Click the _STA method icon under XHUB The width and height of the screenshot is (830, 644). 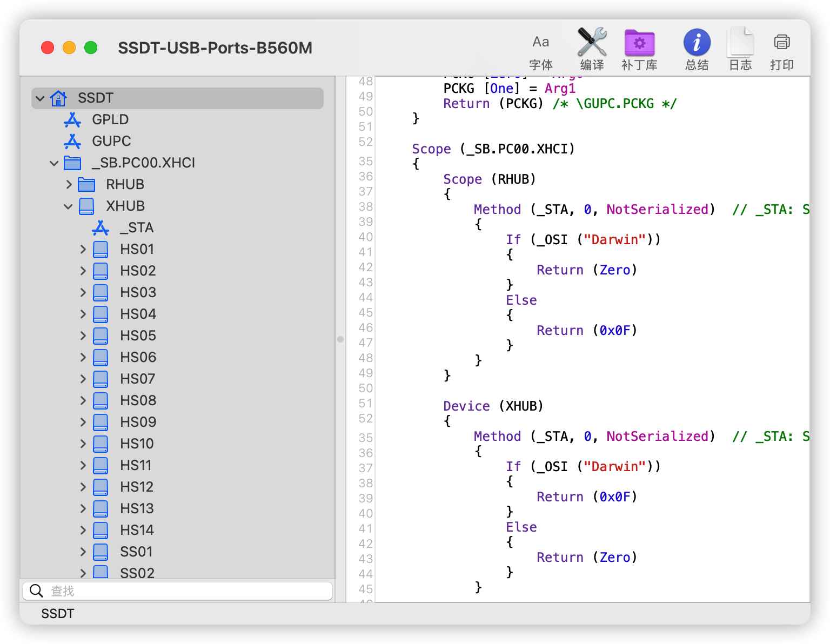coord(101,227)
